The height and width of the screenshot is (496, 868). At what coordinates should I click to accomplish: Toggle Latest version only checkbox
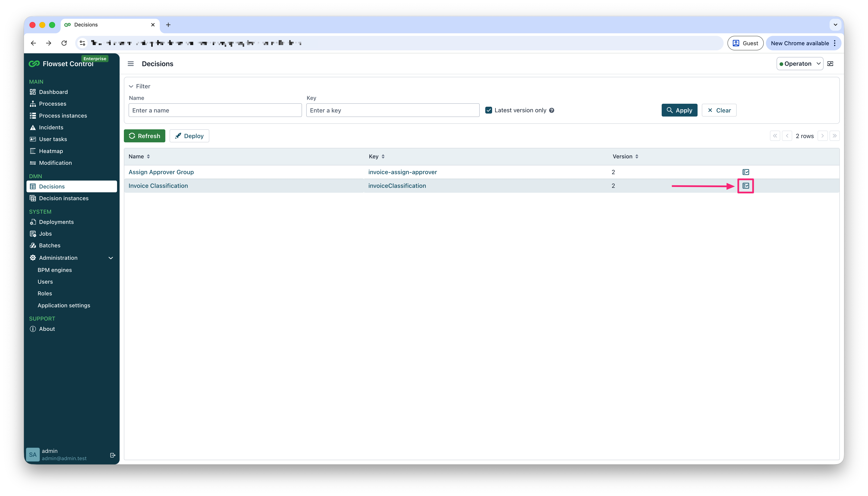pyautogui.click(x=488, y=110)
